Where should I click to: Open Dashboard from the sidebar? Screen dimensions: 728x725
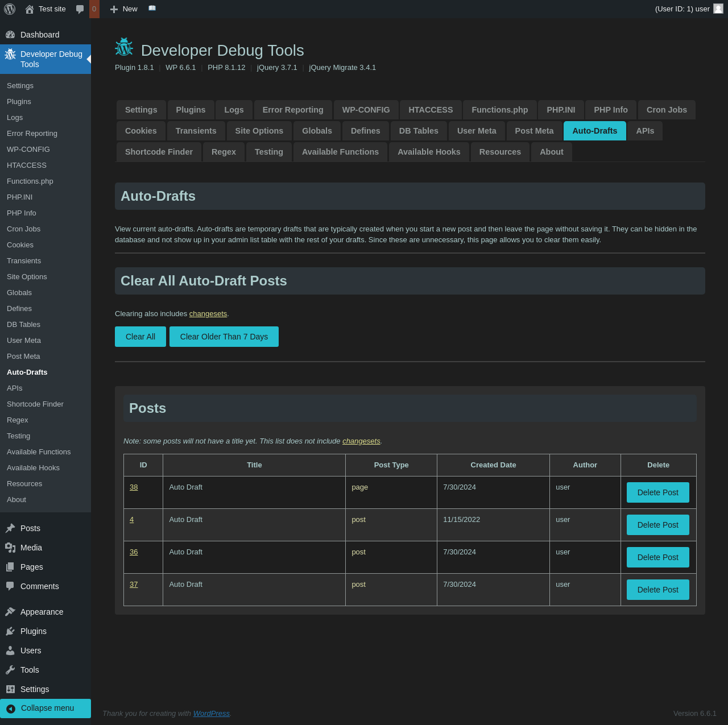click(x=40, y=35)
